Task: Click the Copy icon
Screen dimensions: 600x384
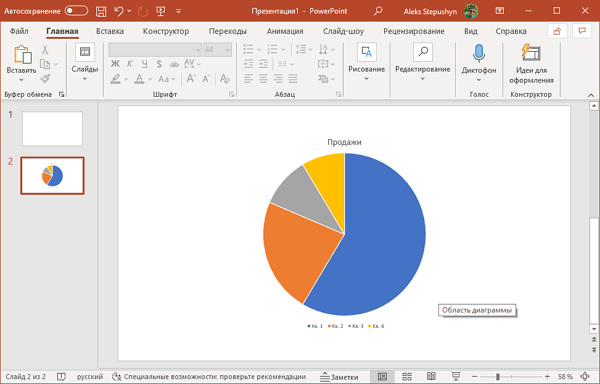Action: (x=46, y=64)
